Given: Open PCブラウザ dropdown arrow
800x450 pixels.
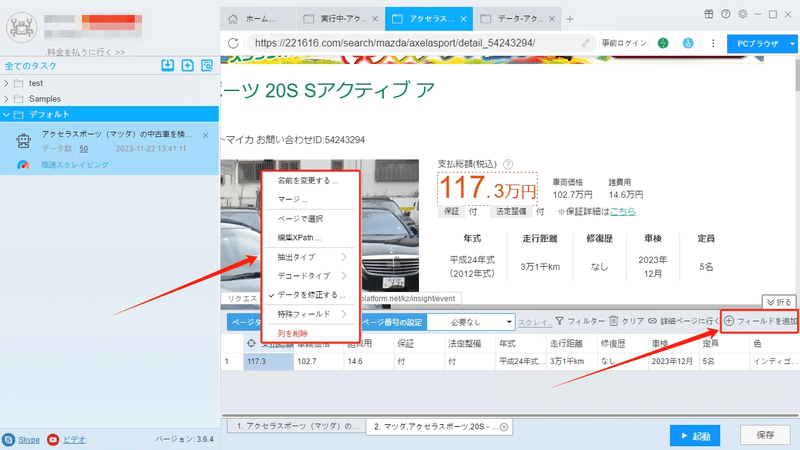Looking at the screenshot, I should pos(792,44).
